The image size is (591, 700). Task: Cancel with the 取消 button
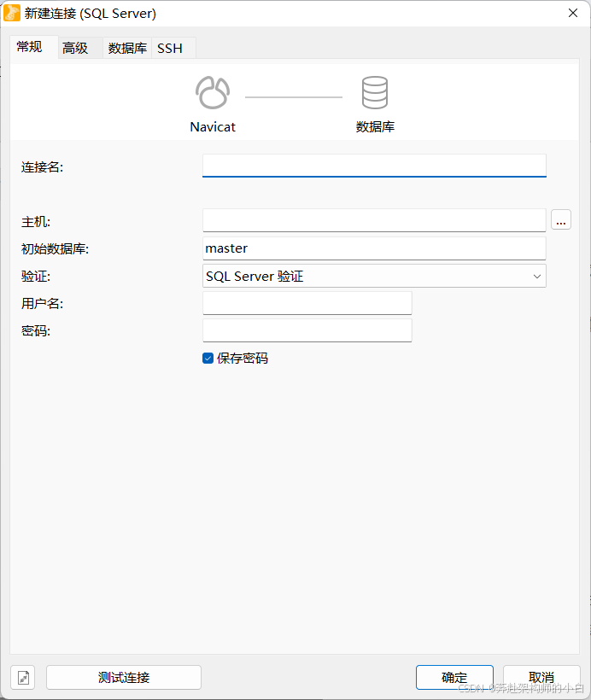[x=541, y=677]
